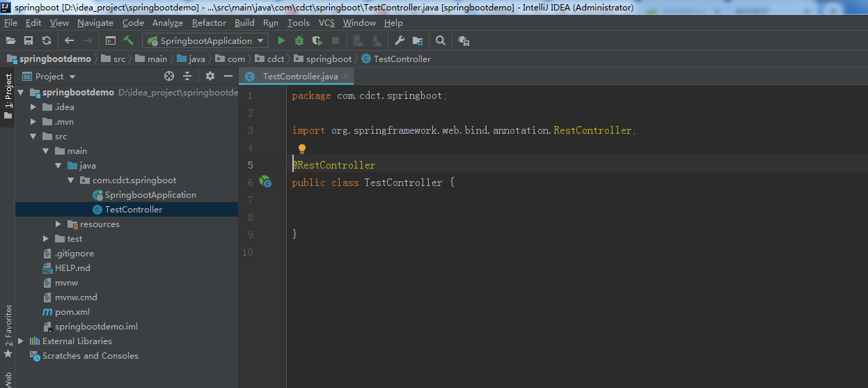Toggle the 2: Favorites tool window
Viewport: 868px width, 388px height.
pyautogui.click(x=8, y=332)
